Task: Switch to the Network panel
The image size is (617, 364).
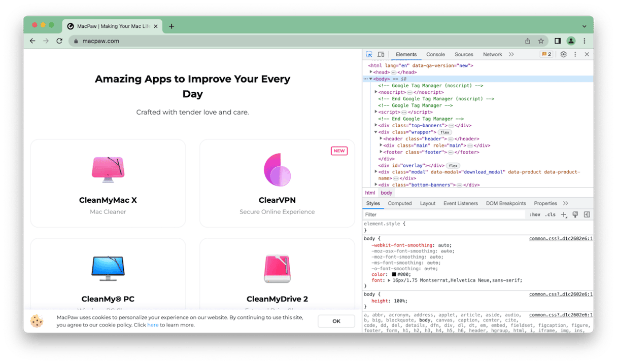Action: pyautogui.click(x=492, y=54)
